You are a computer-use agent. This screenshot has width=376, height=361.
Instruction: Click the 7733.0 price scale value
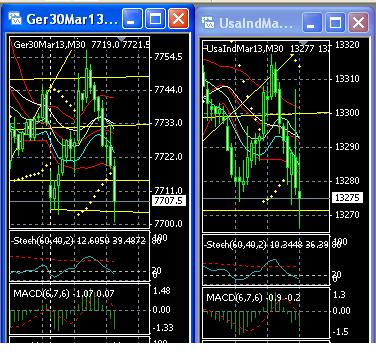click(x=168, y=123)
